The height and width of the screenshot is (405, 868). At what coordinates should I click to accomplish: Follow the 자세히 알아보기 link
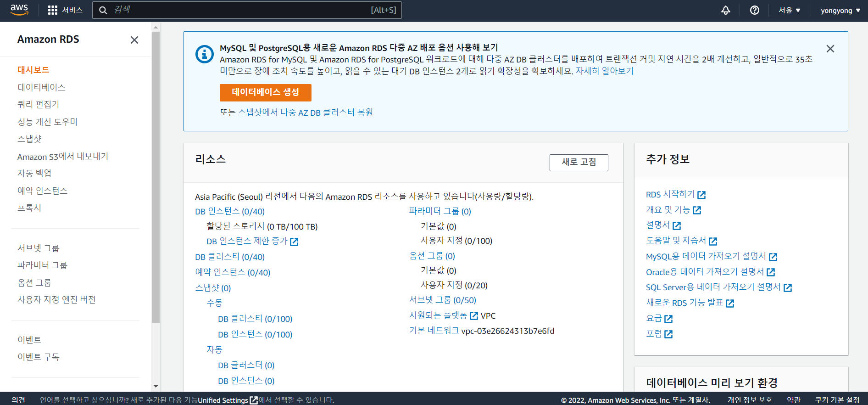605,71
